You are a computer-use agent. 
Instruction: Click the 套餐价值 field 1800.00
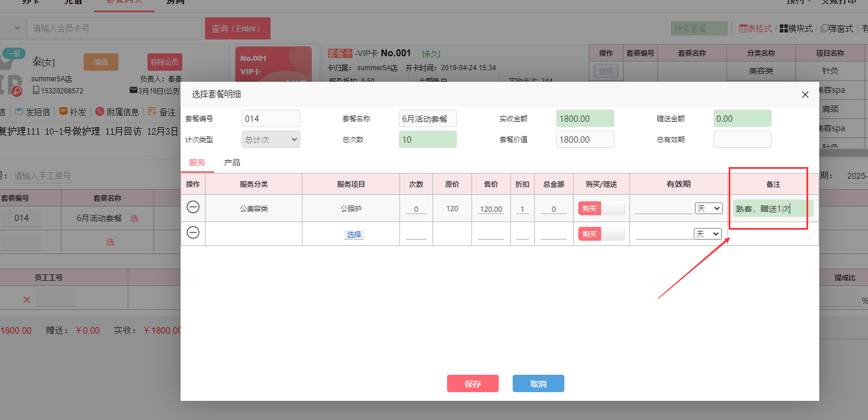click(x=585, y=139)
